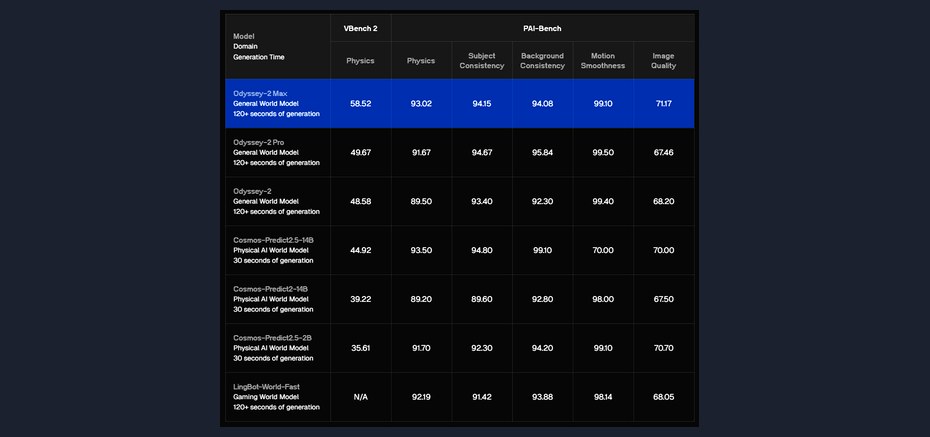Click the 91.67 Physics value
930x437 pixels.
(421, 152)
